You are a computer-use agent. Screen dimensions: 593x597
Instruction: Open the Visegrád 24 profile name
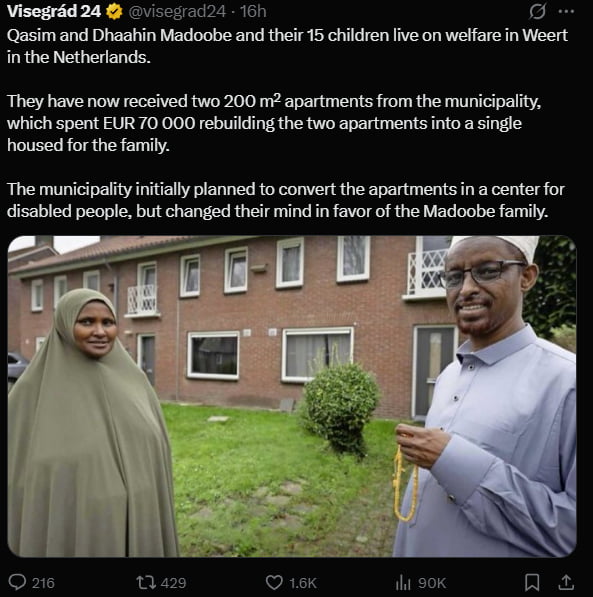[x=54, y=11]
